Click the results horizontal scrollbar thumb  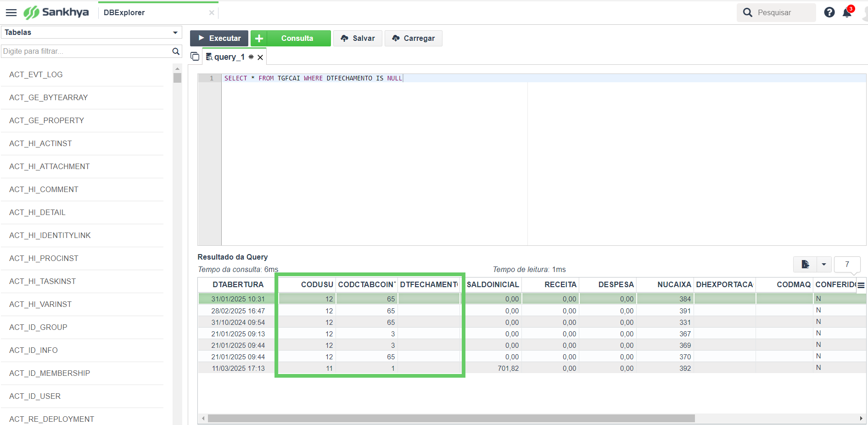click(451, 418)
